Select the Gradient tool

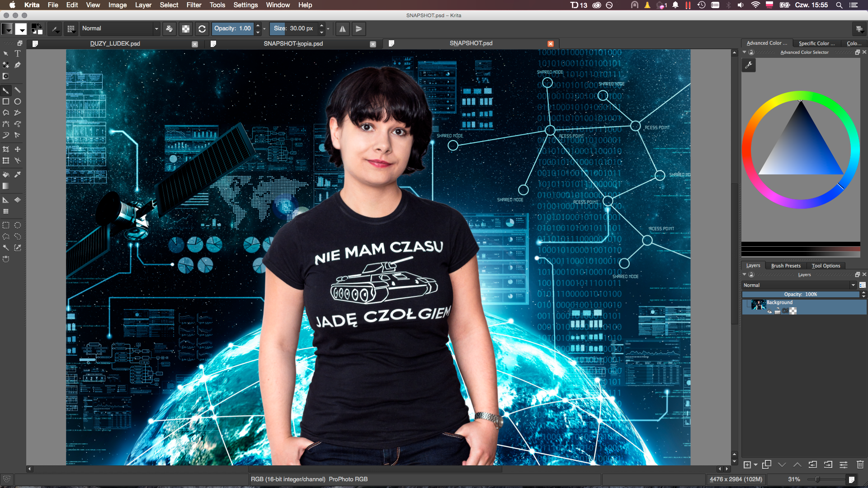coord(6,186)
